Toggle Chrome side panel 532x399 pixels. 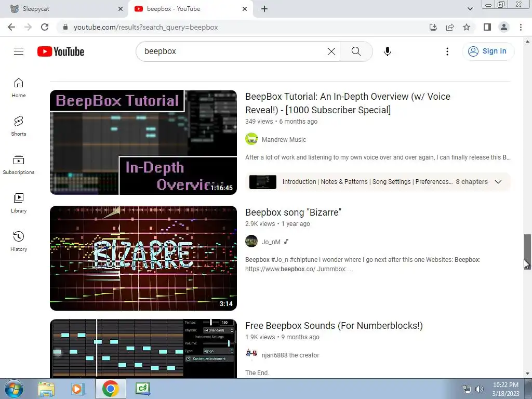(487, 27)
